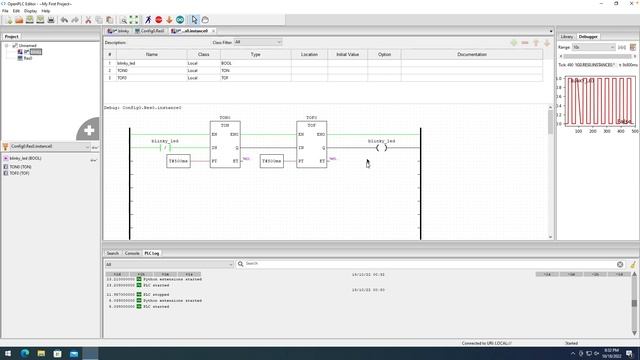Click the Move variable down arrow
640x360 pixels.
(x=547, y=42)
